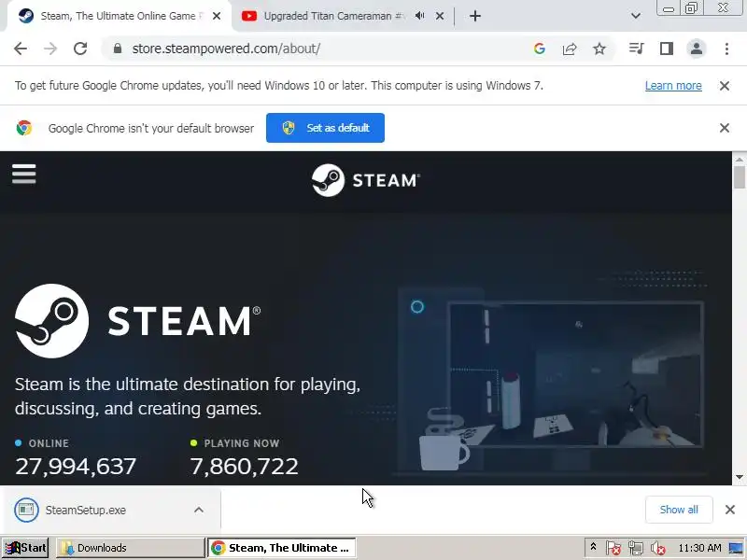
Task: Close the YouTube tab
Action: 440,16
